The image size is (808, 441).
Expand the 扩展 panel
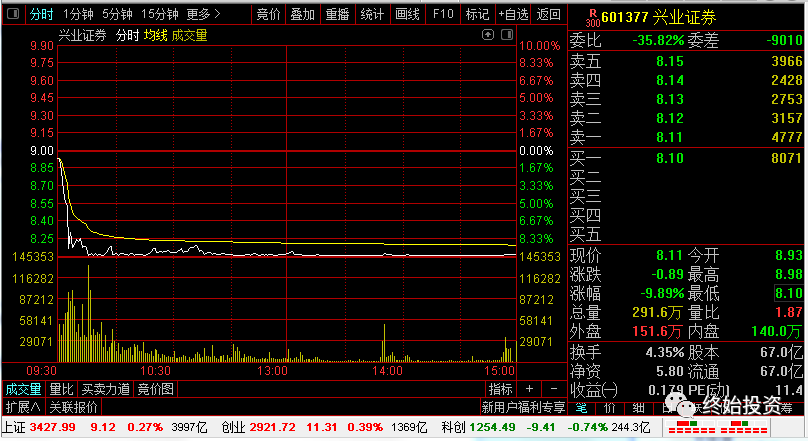click(23, 408)
